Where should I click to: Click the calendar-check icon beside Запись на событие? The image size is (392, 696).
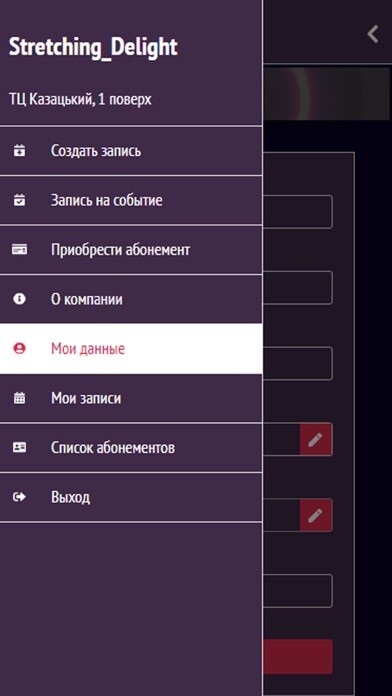pos(19,201)
